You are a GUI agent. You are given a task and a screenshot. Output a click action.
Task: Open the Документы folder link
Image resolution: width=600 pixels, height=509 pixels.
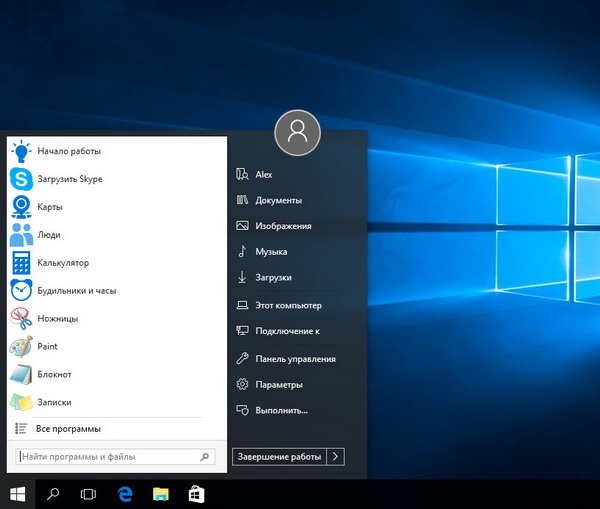[279, 201]
